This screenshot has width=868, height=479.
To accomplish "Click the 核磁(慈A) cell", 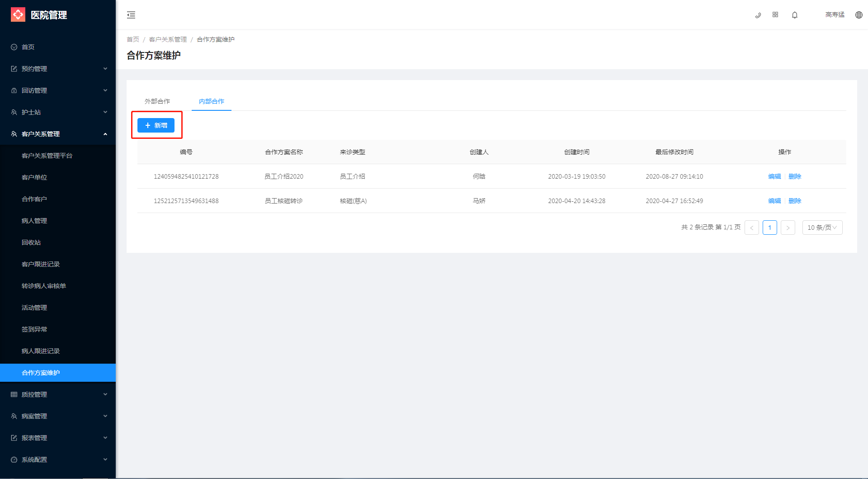I will tap(354, 201).
